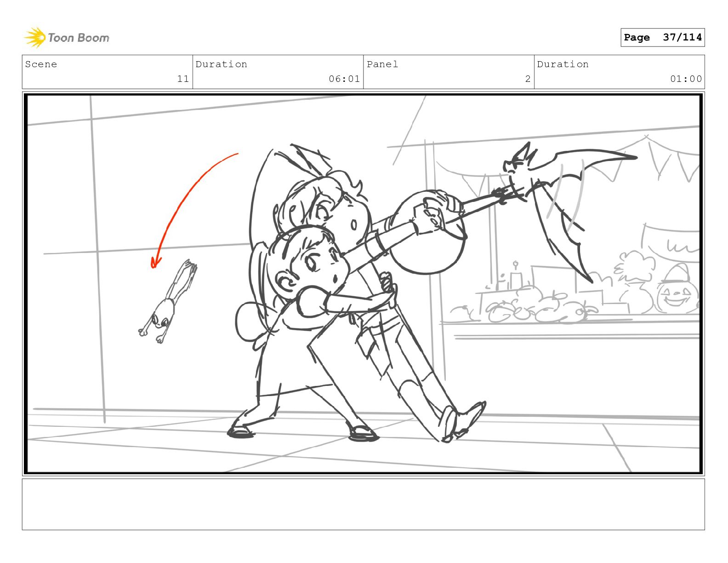Screen dimensions: 728x563
Task: Click the Toon Boom logo
Action: pos(67,37)
